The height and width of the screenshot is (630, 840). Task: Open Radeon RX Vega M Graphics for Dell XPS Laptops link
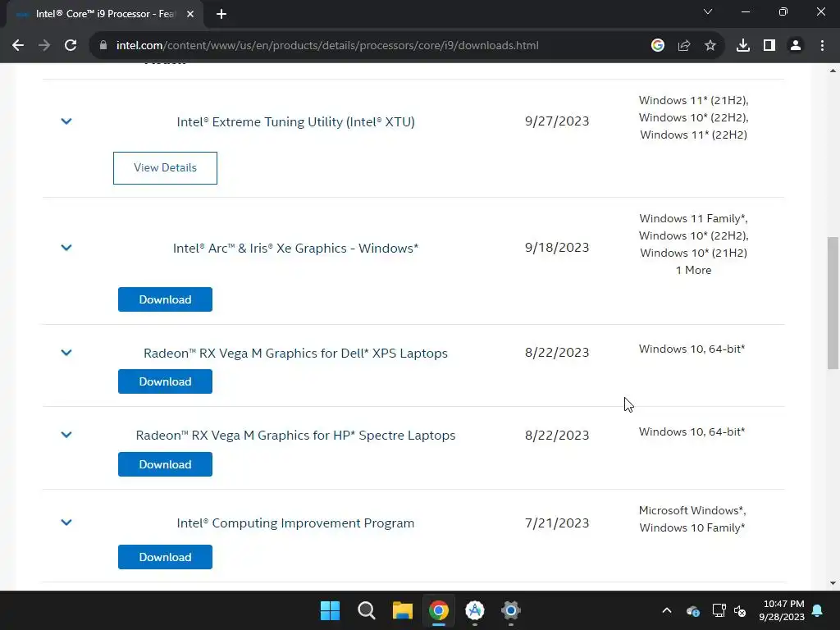point(295,354)
